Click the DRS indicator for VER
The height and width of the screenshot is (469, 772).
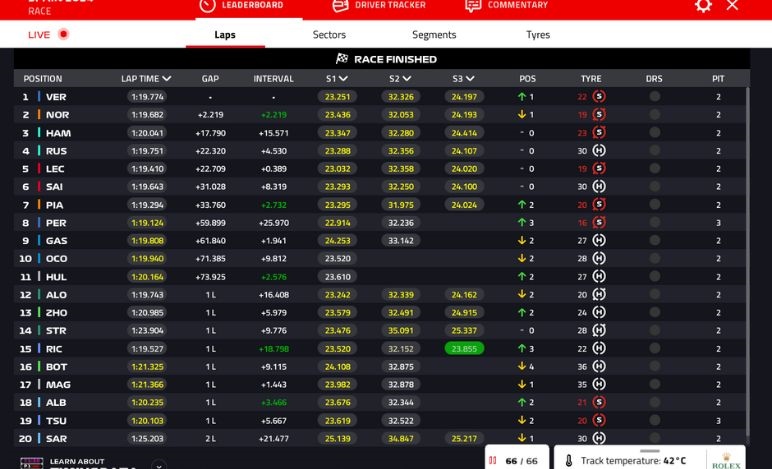click(654, 97)
